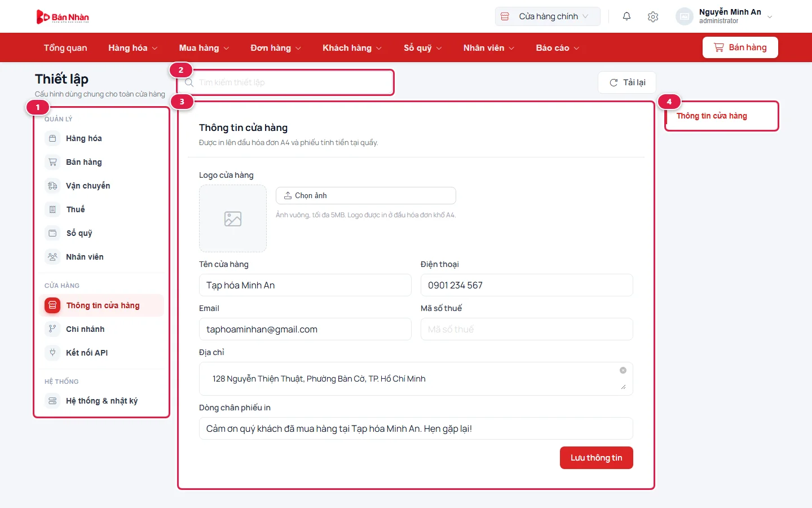Save with the Lưu thông tin button
The height and width of the screenshot is (508, 812).
click(x=597, y=458)
